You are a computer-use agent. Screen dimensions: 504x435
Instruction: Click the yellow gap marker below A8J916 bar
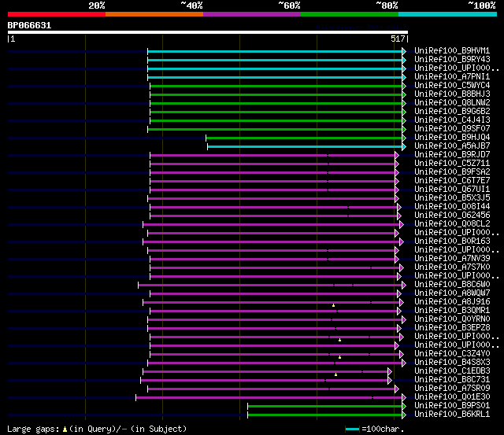point(333,305)
